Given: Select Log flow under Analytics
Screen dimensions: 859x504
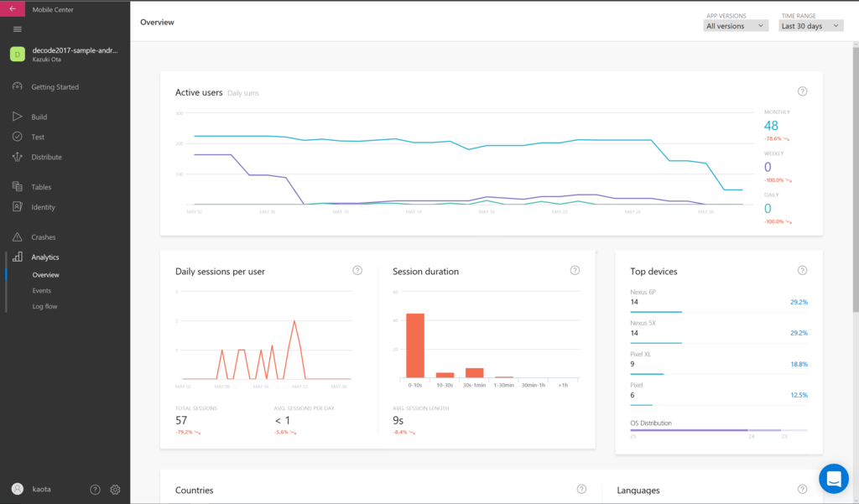Looking at the screenshot, I should pos(44,306).
